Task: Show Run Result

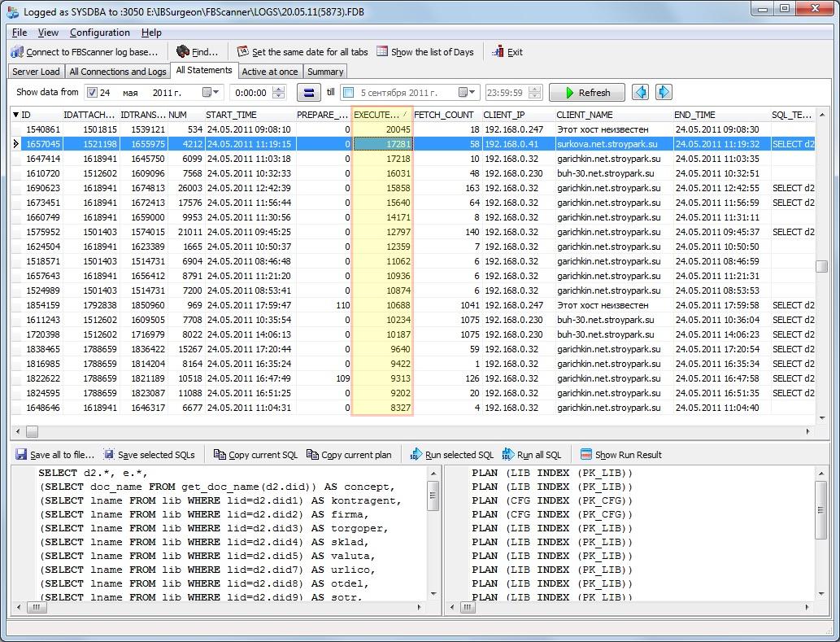Action: click(621, 454)
